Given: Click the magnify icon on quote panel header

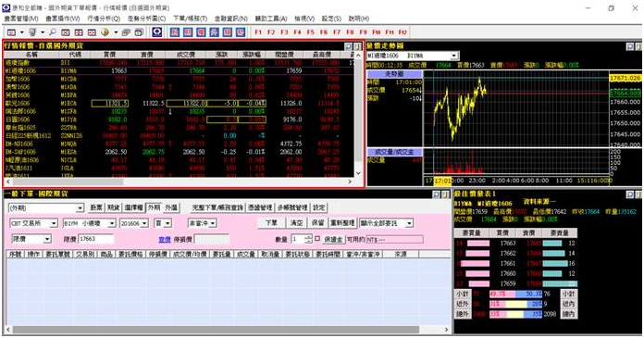Looking at the screenshot, I should (348, 46).
